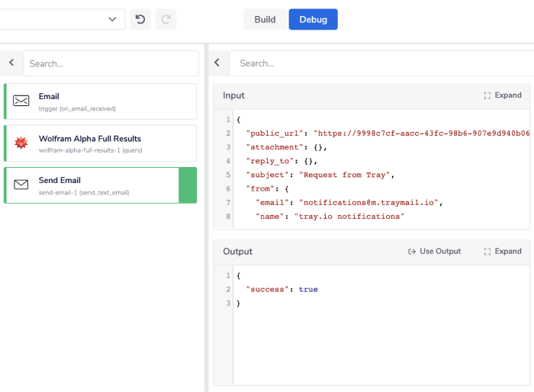Click the Wolfram Alpha red star icon
The width and height of the screenshot is (534, 392).
coord(21,143)
